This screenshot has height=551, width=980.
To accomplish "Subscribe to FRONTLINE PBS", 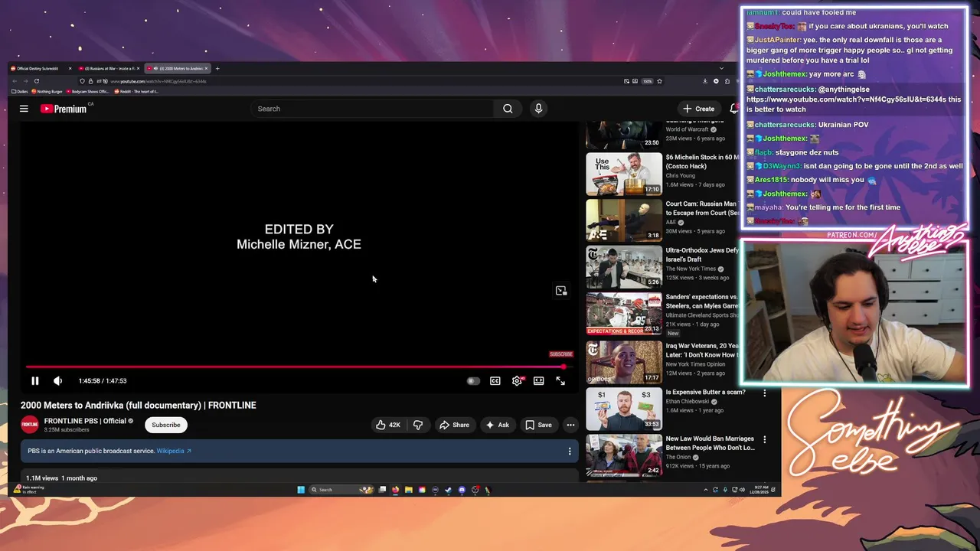I will pyautogui.click(x=165, y=425).
